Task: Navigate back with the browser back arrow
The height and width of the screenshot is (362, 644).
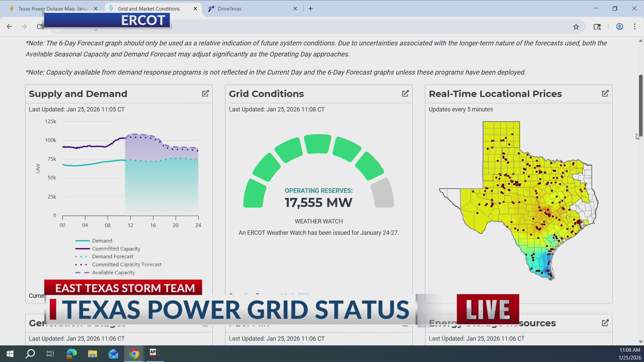Action: (x=9, y=26)
